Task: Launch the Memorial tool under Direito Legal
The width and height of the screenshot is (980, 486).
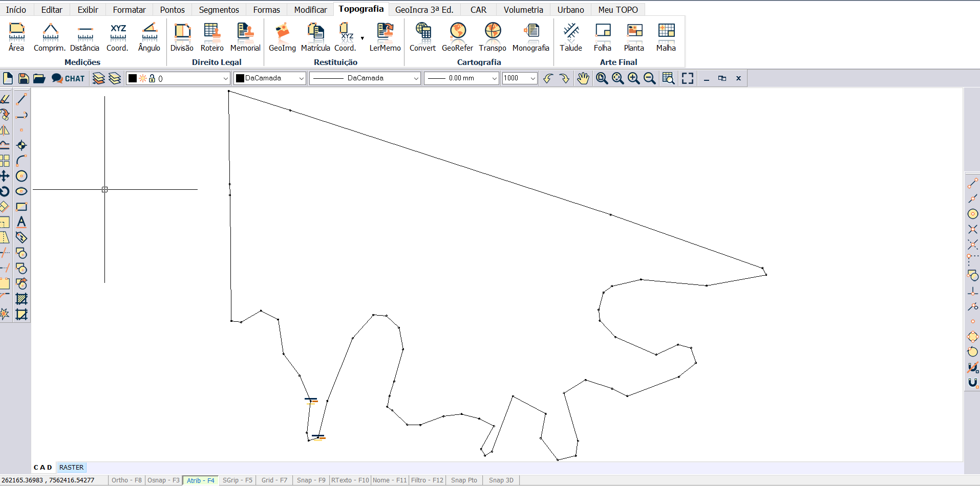Action: (245, 36)
